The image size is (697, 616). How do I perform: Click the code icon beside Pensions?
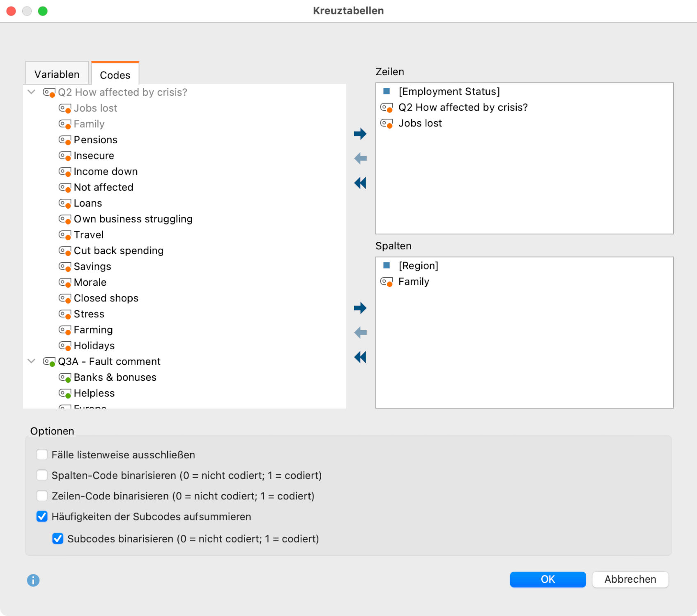point(65,140)
